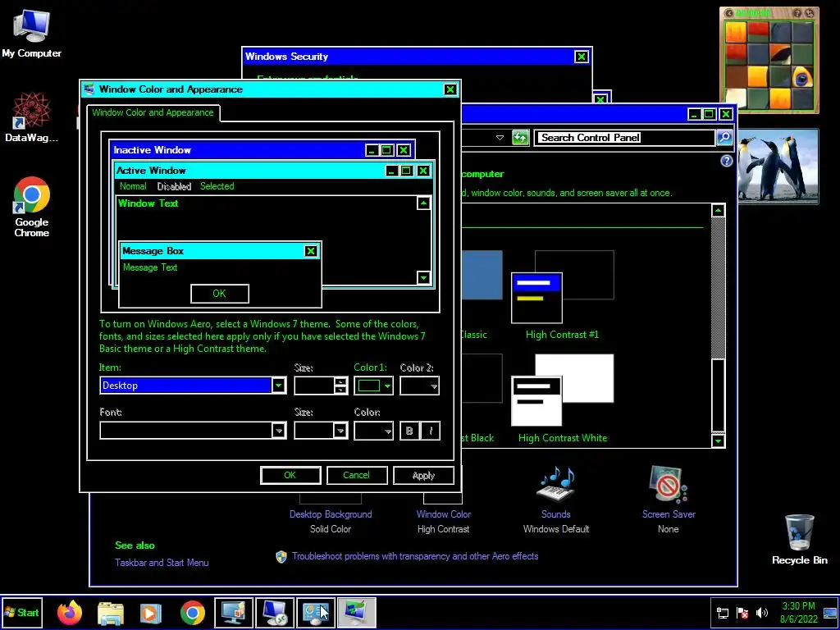
Task: Toggle the Bold font button
Action: [410, 431]
